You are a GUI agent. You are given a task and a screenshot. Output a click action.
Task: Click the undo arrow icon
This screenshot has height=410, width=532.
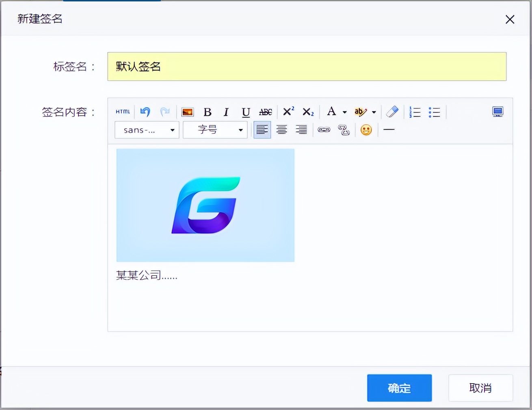[x=145, y=112]
